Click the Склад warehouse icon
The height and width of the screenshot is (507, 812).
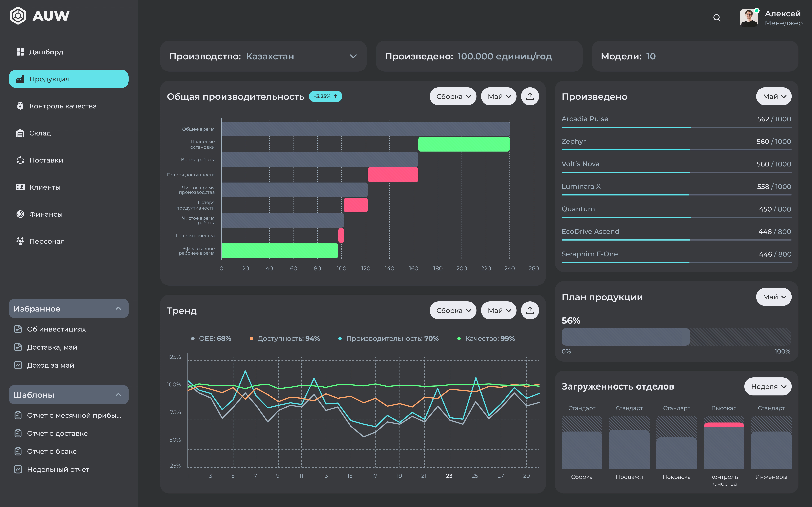pyautogui.click(x=20, y=133)
